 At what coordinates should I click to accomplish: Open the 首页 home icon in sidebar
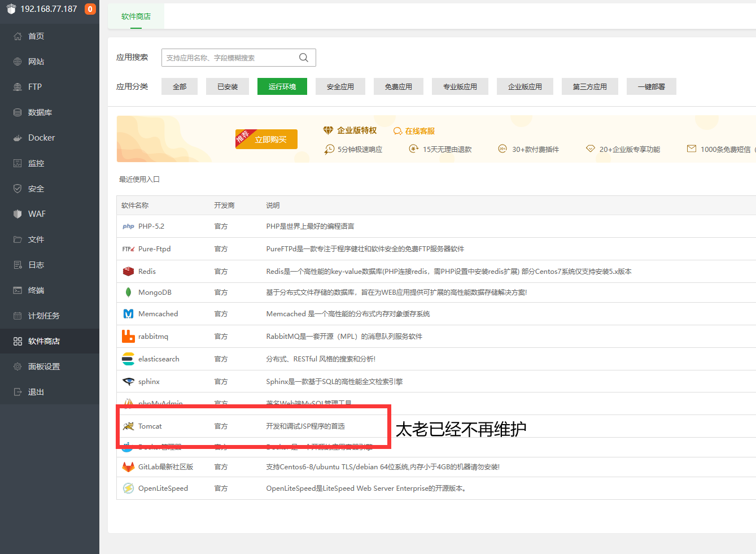coord(18,36)
